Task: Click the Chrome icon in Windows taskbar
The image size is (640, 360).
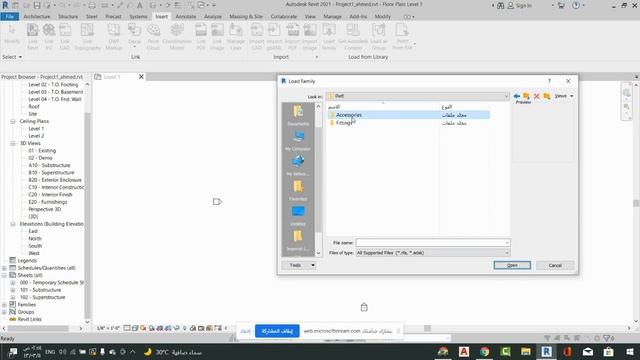Action: (484, 352)
